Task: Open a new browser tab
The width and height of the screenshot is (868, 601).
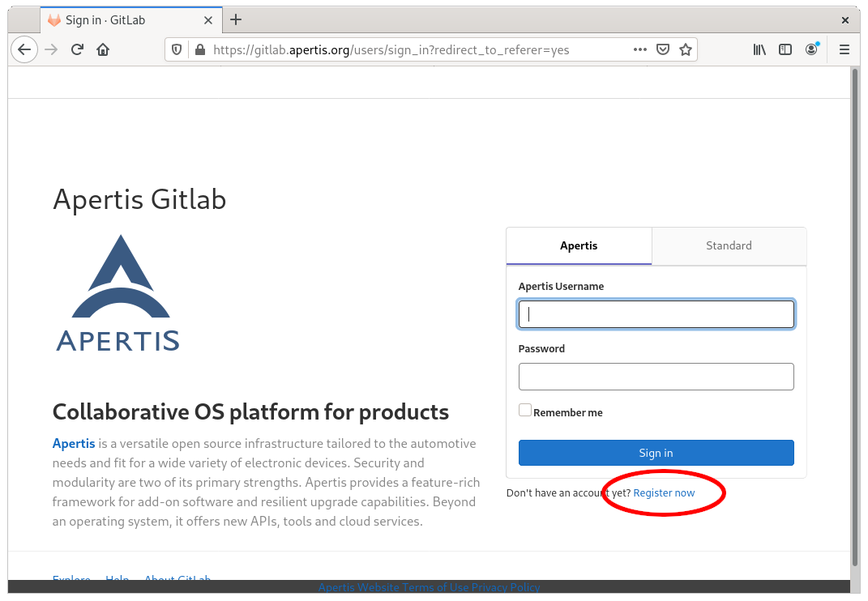Action: click(236, 20)
